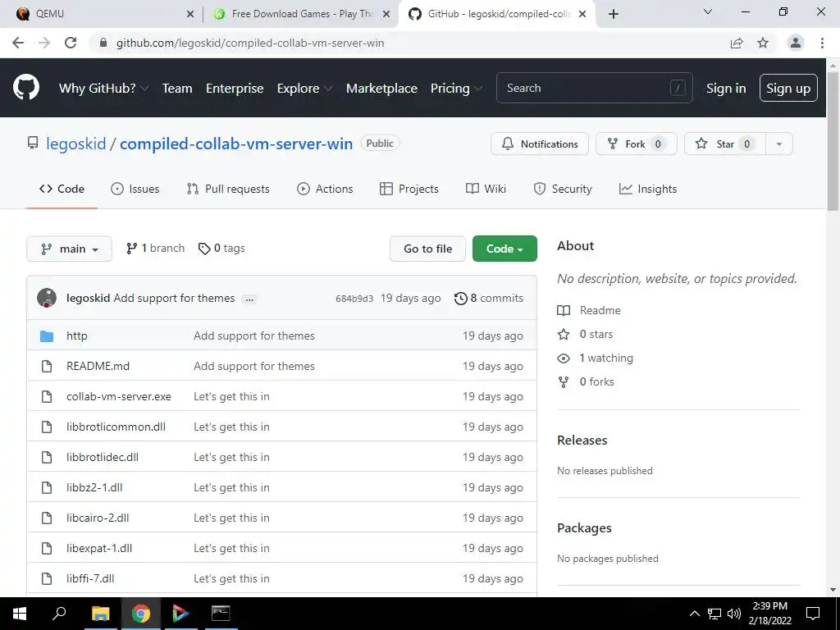The image size is (840, 630).
Task: Click Chrome icon in taskbar
Action: (x=141, y=614)
